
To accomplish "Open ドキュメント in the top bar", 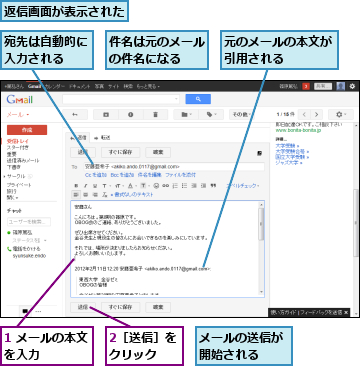I will [x=79, y=86].
